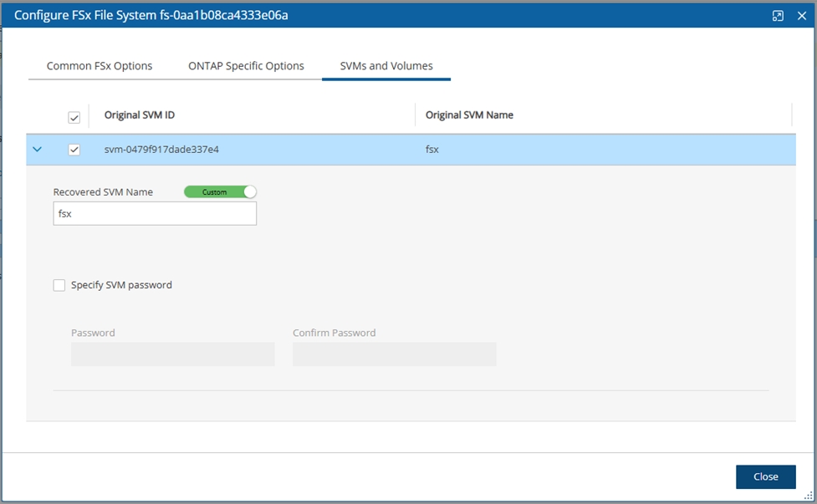
Task: Click the Recovered SVM Name text field
Action: (155, 214)
